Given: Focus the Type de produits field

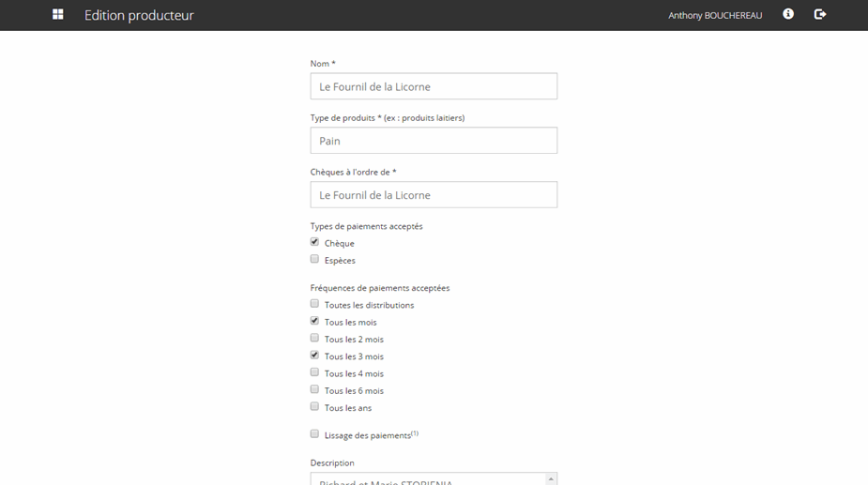Looking at the screenshot, I should pos(434,141).
